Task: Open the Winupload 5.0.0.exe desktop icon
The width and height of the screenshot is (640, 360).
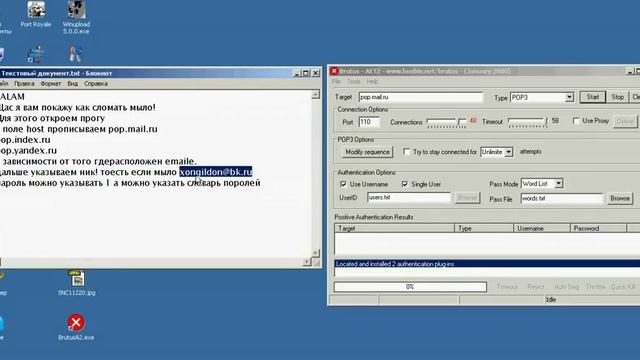Action: point(76,17)
